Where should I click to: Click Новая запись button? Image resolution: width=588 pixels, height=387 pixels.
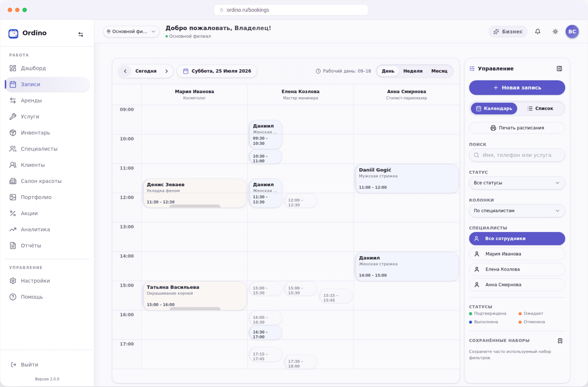[x=517, y=88]
